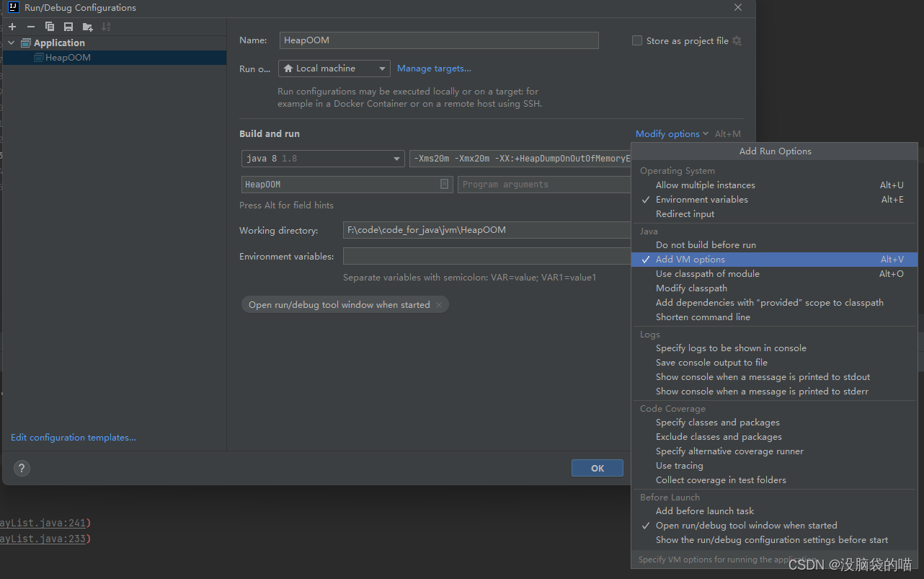
Task: Click the Build and run heading
Action: 270,134
